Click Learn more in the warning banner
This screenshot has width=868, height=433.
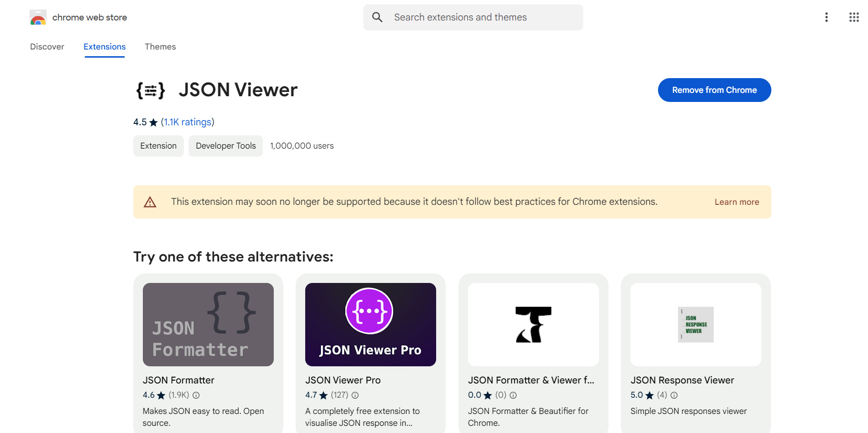[737, 202]
